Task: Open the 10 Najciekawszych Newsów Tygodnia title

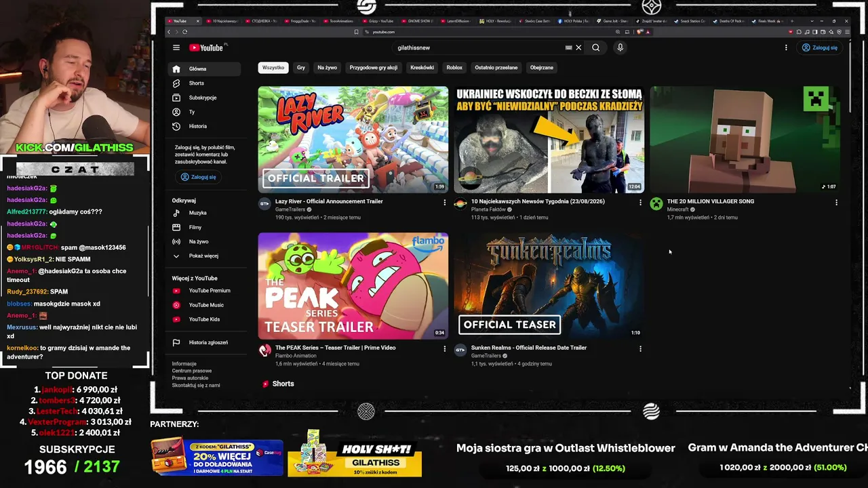Action: 538,201
